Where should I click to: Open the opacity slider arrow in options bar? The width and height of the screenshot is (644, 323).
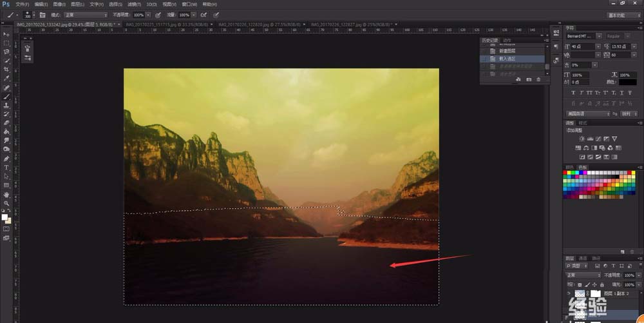pyautogui.click(x=148, y=15)
